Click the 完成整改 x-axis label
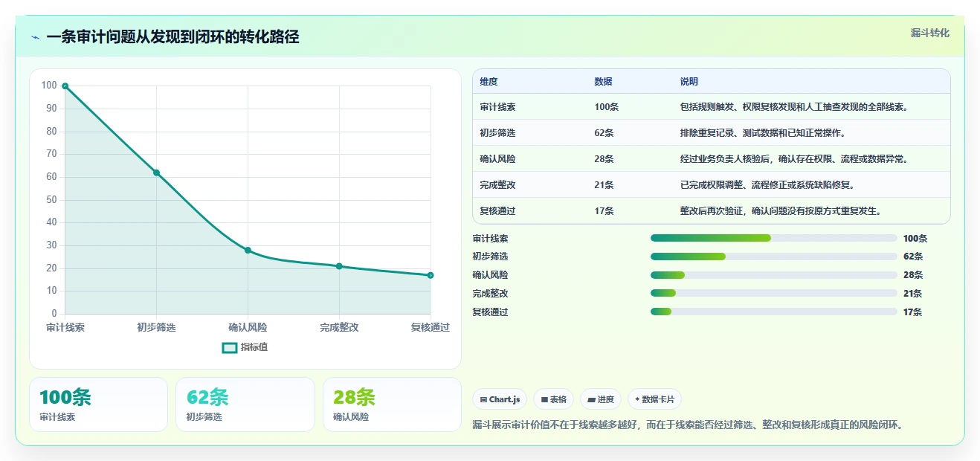The height and width of the screenshot is (461, 980). (339, 327)
